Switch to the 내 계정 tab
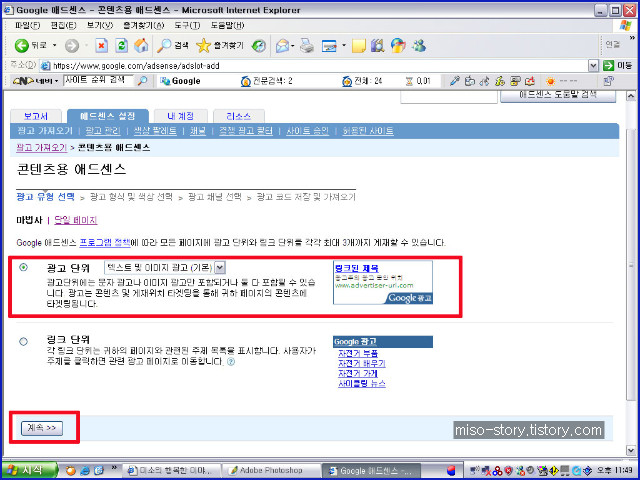 coord(181,116)
